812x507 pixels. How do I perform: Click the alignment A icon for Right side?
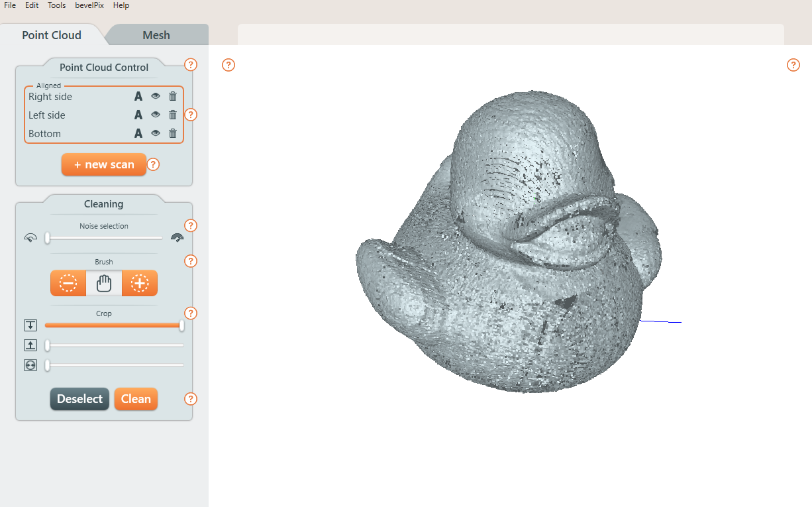[138, 96]
